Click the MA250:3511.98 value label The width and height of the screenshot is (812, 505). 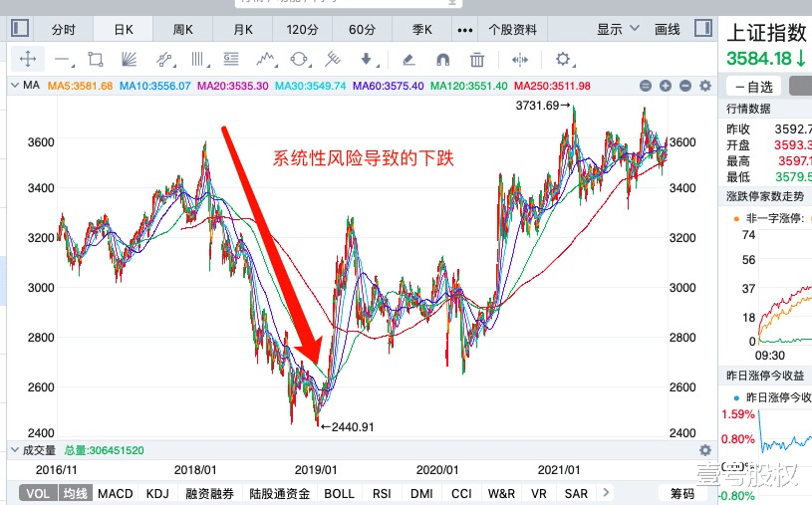point(552,86)
